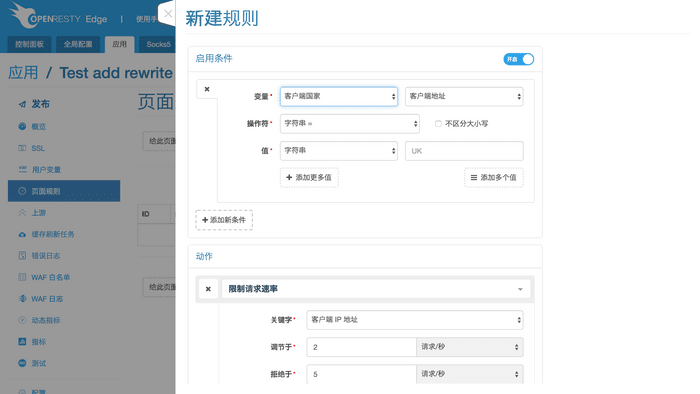This screenshot has height=394, width=700.
Task: Click the 添加新条件 button
Action: (224, 220)
